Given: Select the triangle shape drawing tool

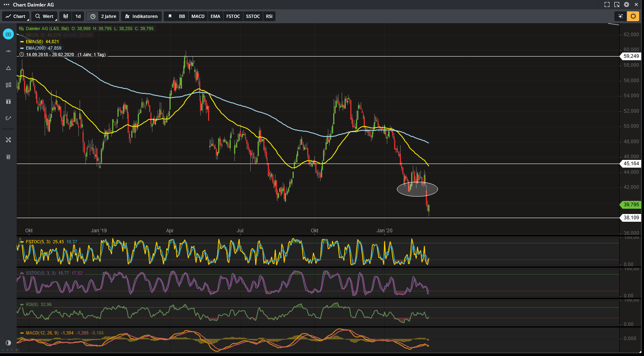Looking at the screenshot, I should click(8, 68).
